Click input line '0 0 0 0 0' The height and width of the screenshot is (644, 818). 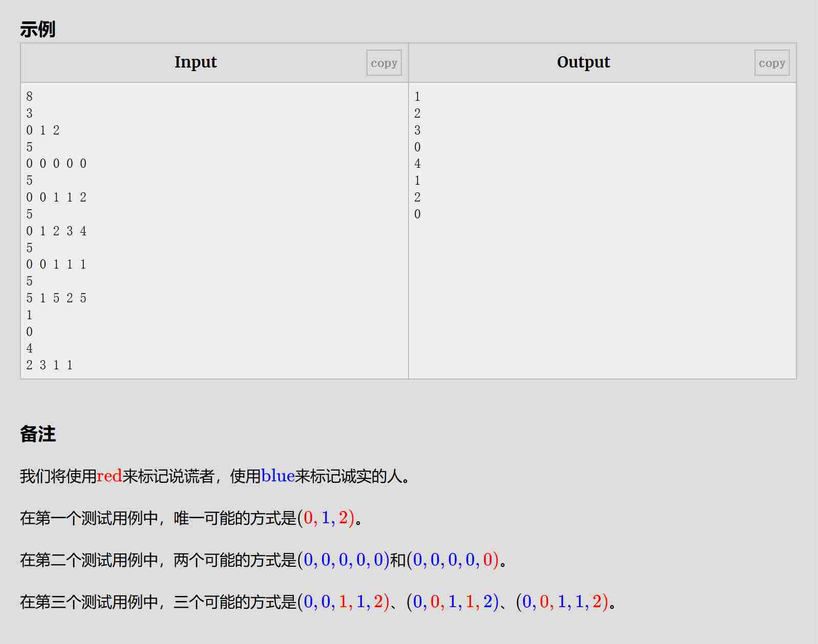(x=56, y=164)
